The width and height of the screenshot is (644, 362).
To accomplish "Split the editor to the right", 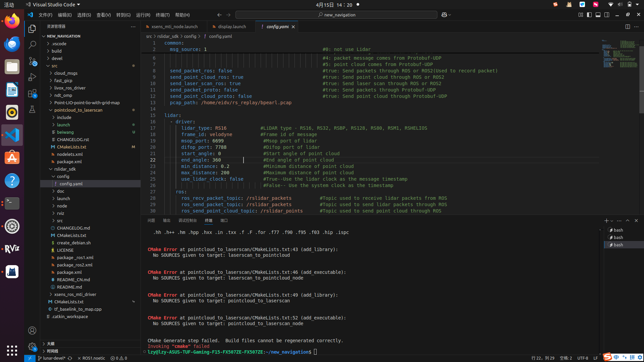I will tap(628, 27).
